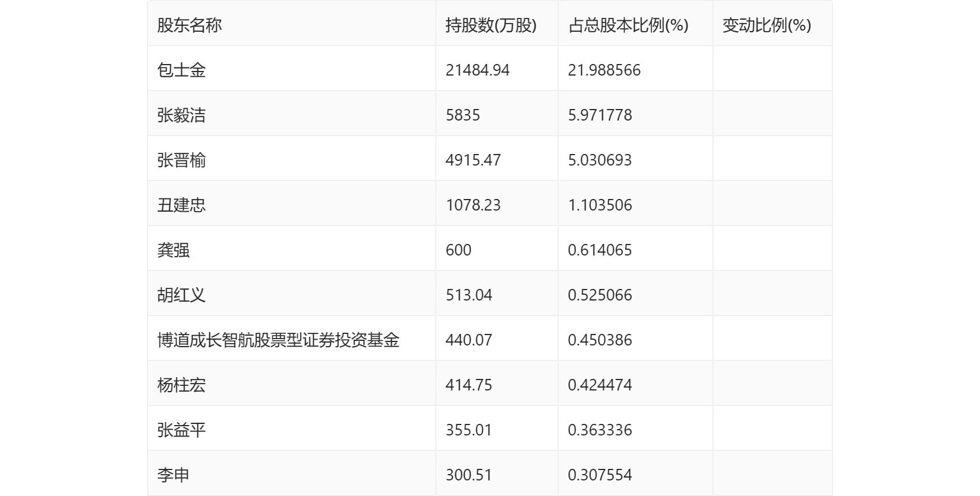The width and height of the screenshot is (980, 496).
Task: Select shareholder name 包士金
Action: (182, 70)
